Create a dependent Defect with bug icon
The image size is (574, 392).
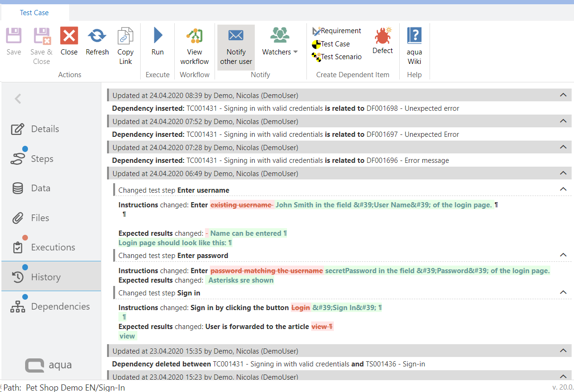click(383, 36)
